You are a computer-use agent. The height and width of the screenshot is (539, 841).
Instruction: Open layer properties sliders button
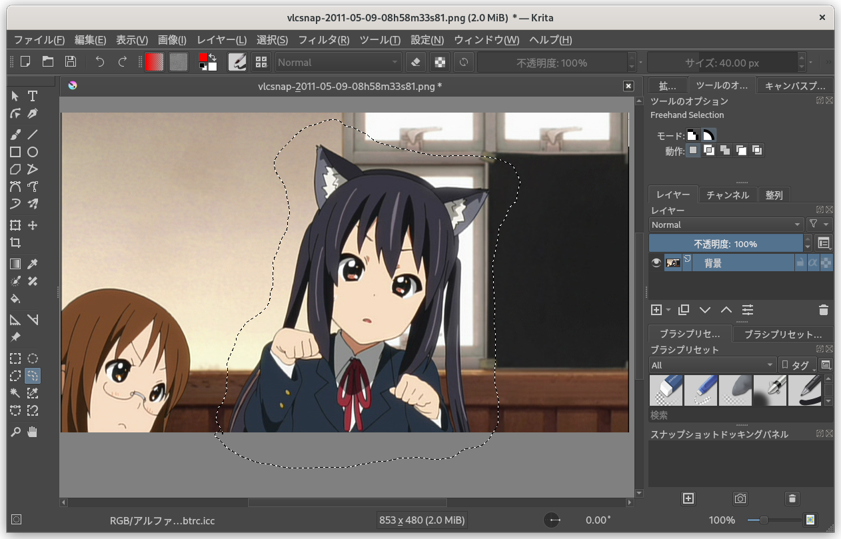pos(748,309)
